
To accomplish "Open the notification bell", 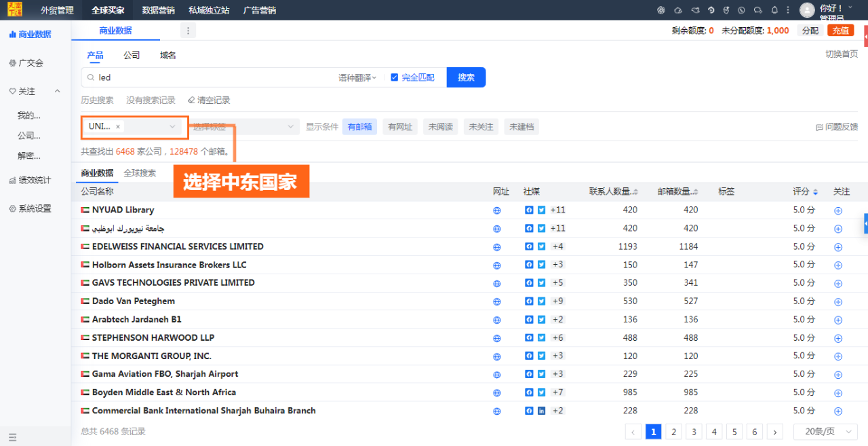I will [x=774, y=10].
